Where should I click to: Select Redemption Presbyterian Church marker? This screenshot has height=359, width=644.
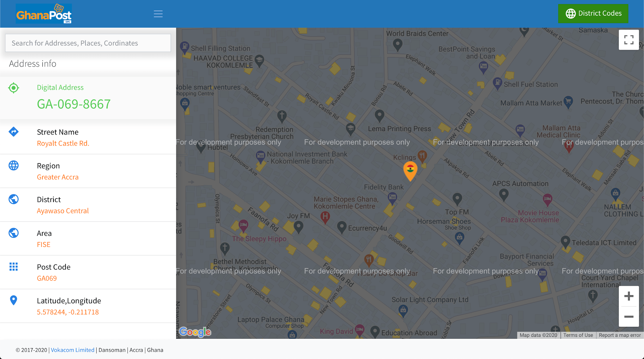pos(282,116)
